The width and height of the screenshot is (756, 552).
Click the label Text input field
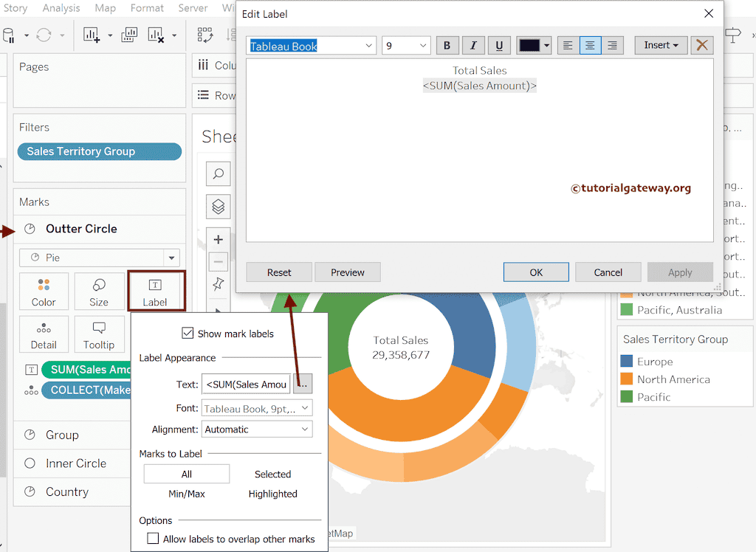pyautogui.click(x=247, y=384)
